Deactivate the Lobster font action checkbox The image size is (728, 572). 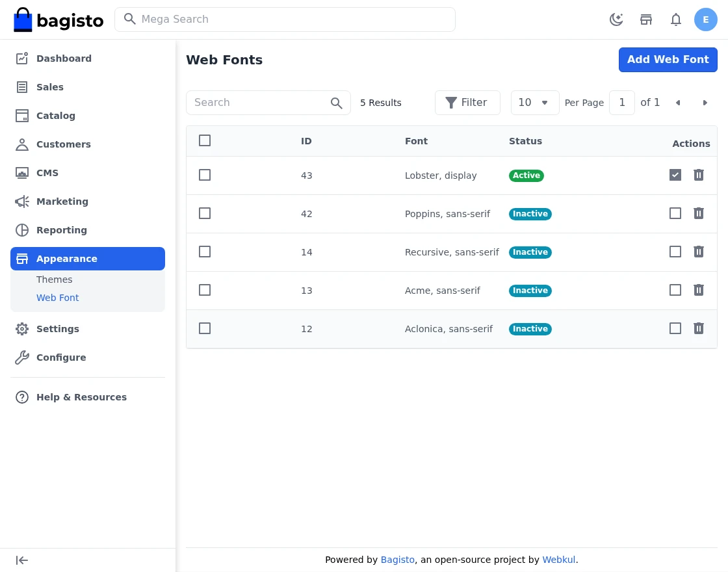[675, 175]
